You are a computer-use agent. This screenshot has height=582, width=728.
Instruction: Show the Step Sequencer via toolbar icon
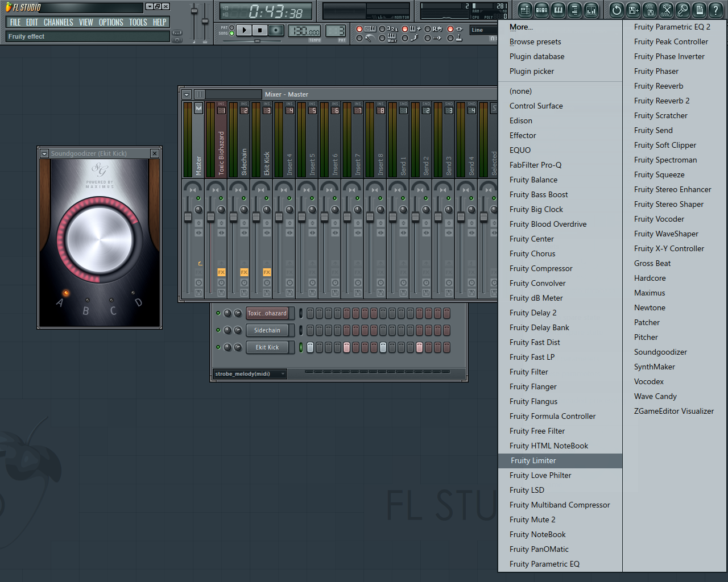tap(541, 10)
